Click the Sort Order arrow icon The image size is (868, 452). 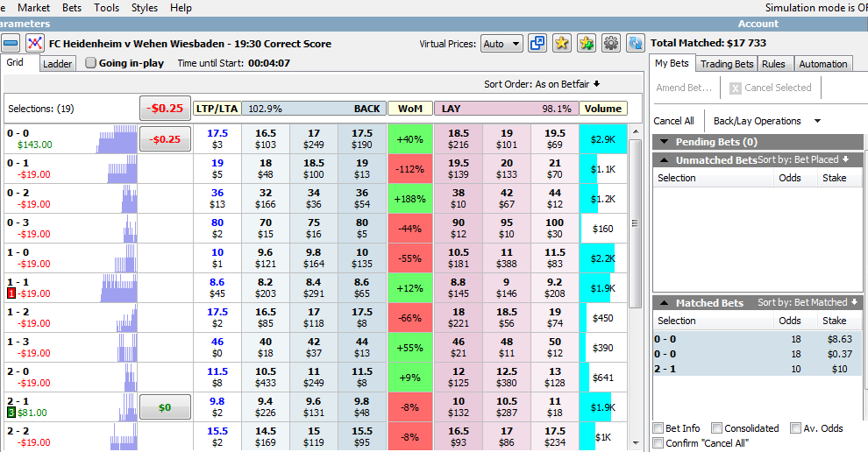point(597,84)
